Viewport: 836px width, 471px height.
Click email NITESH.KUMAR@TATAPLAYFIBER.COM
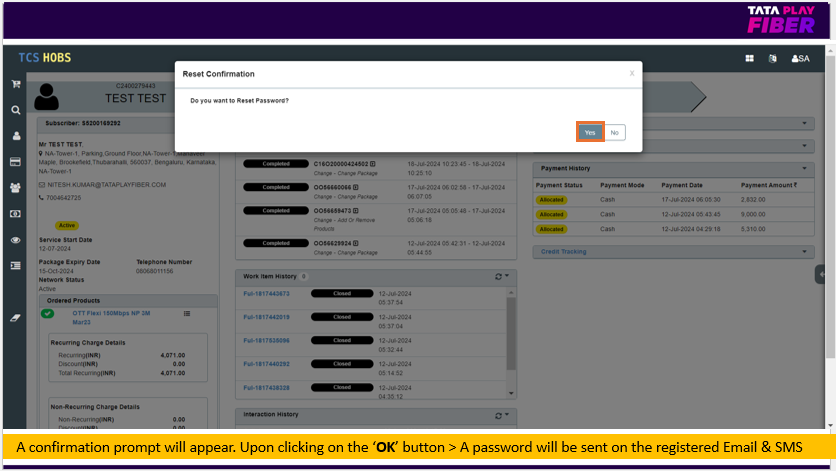click(x=107, y=185)
